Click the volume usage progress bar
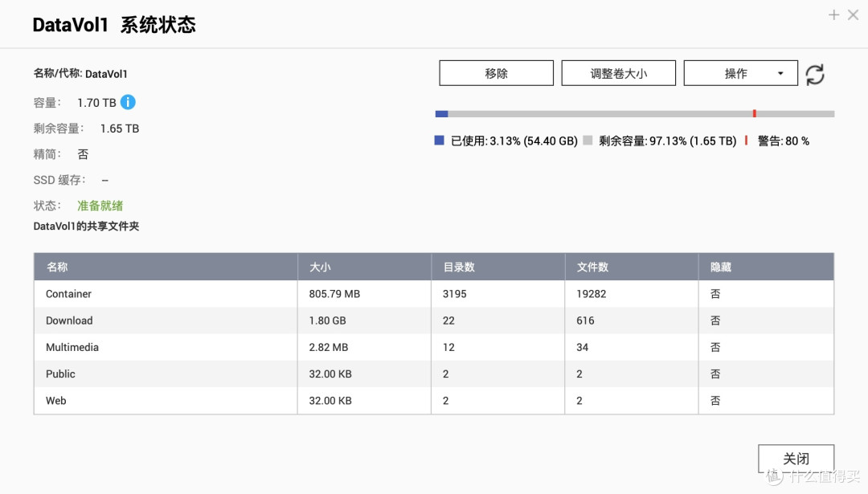The image size is (868, 494). [634, 114]
